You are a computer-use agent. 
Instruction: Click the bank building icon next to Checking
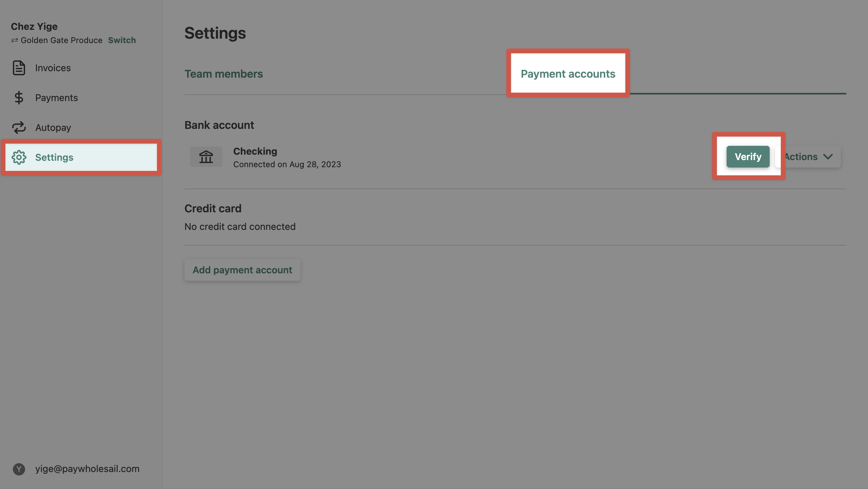[206, 156]
